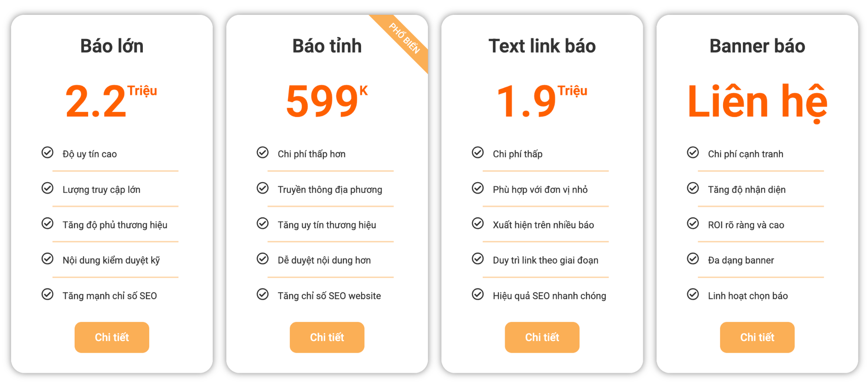Open Chi tiết for the Báo lớn plan
The width and height of the screenshot is (868, 383).
coord(112,337)
